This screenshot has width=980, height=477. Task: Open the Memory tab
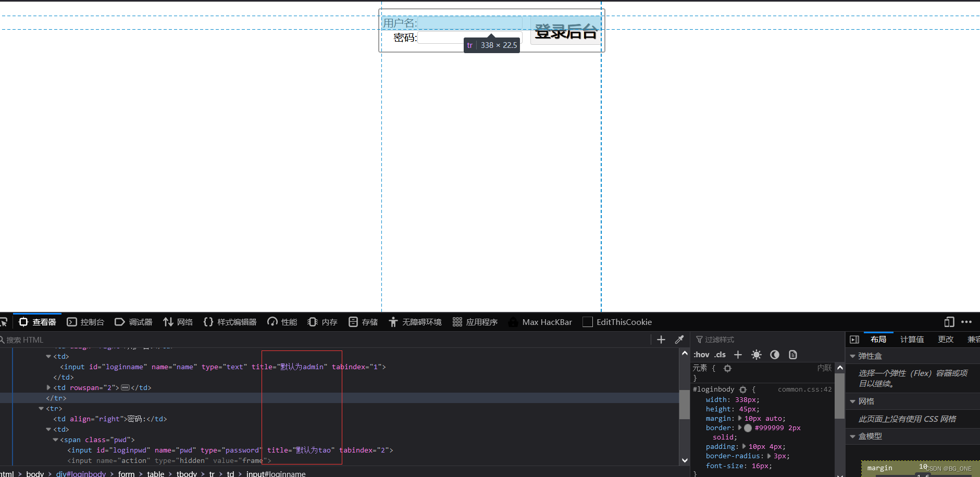click(322, 322)
